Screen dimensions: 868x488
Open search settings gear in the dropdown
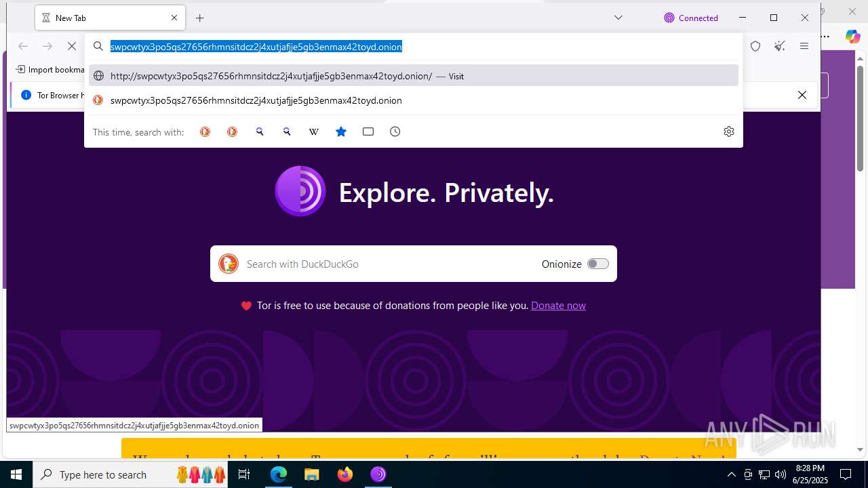click(x=729, y=131)
